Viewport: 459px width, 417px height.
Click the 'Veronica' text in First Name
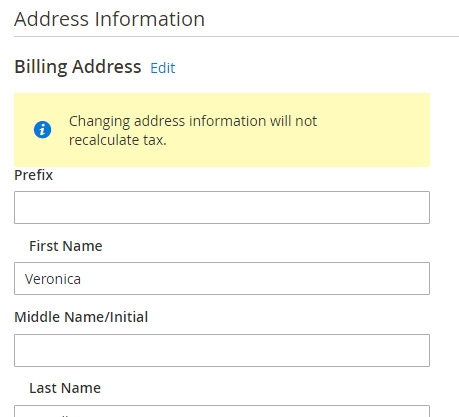53,279
